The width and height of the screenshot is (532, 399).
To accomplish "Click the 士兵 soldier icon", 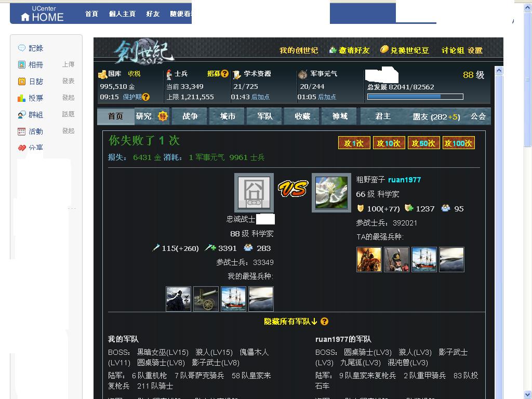I will [169, 74].
